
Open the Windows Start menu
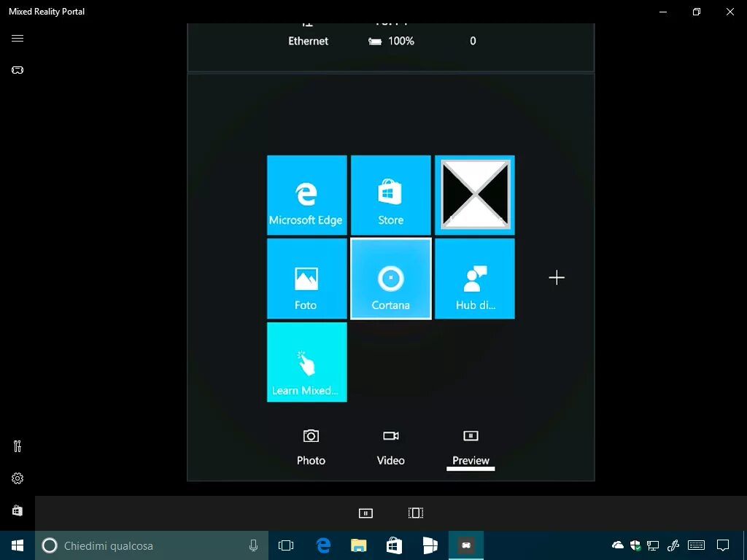18,545
